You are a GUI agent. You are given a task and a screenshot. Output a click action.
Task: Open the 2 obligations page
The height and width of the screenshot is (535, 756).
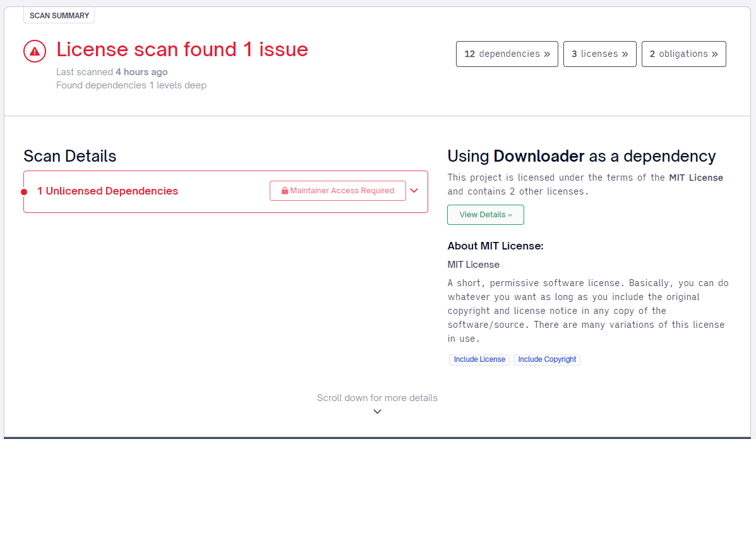tap(683, 54)
